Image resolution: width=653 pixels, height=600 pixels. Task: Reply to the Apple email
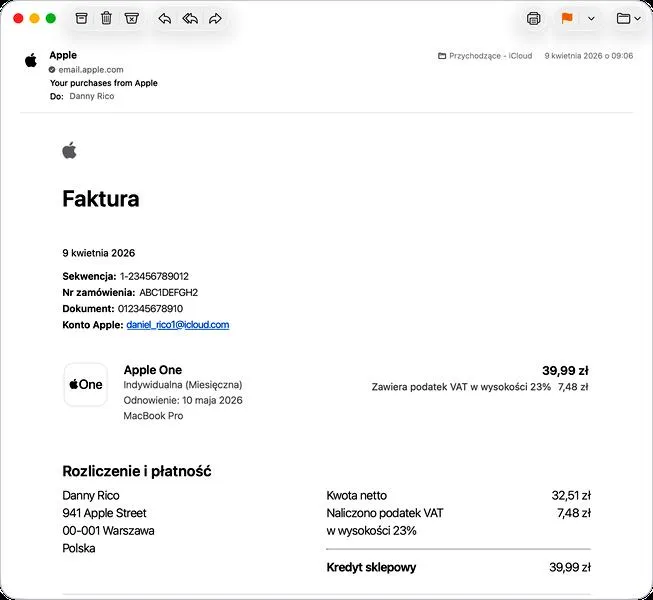tap(164, 18)
